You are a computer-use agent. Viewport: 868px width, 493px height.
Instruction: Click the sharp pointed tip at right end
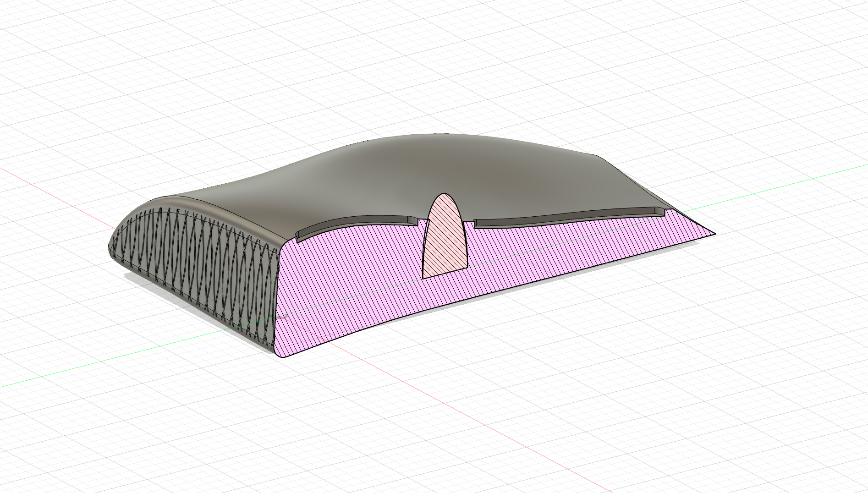pyautogui.click(x=713, y=233)
